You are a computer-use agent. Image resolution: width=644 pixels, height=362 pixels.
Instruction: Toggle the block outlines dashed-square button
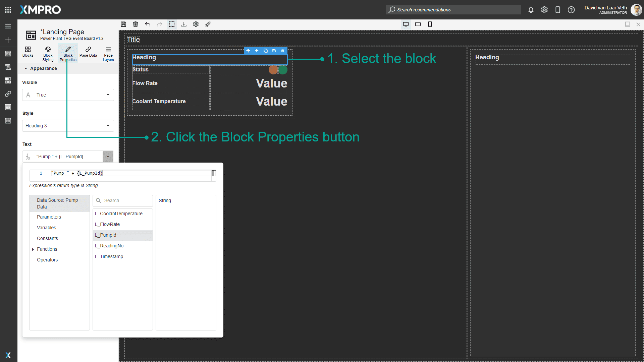tap(172, 24)
